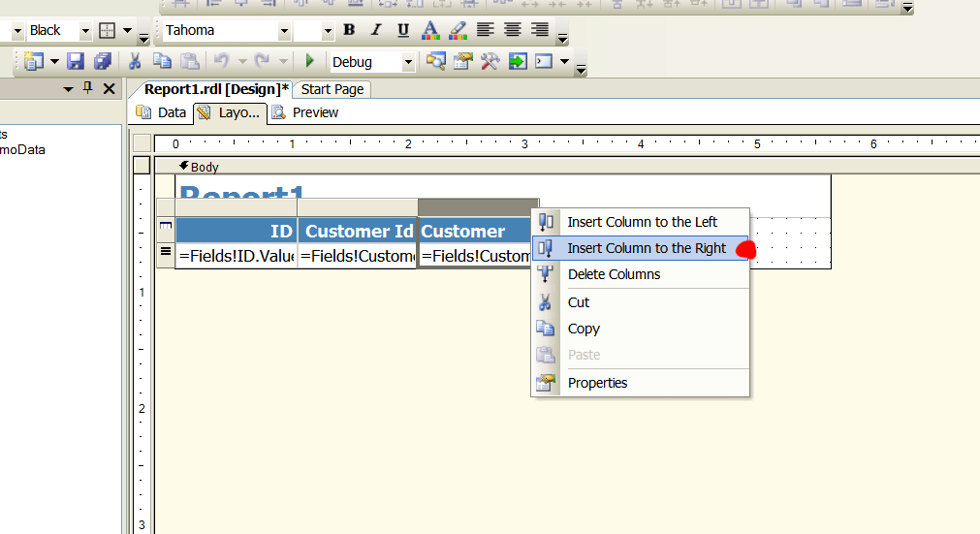Screen dimensions: 980x534
Task: Select the column handle above Customer Id
Action: coord(358,207)
